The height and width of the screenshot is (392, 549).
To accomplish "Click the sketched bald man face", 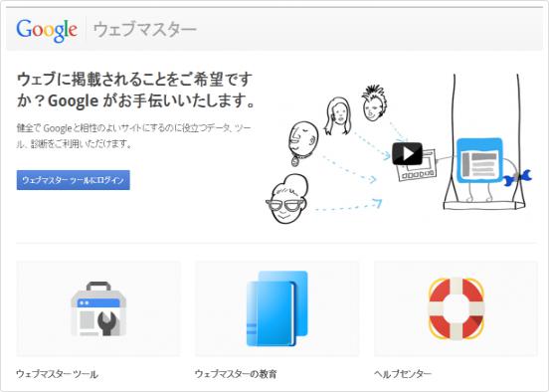I will tap(303, 143).
